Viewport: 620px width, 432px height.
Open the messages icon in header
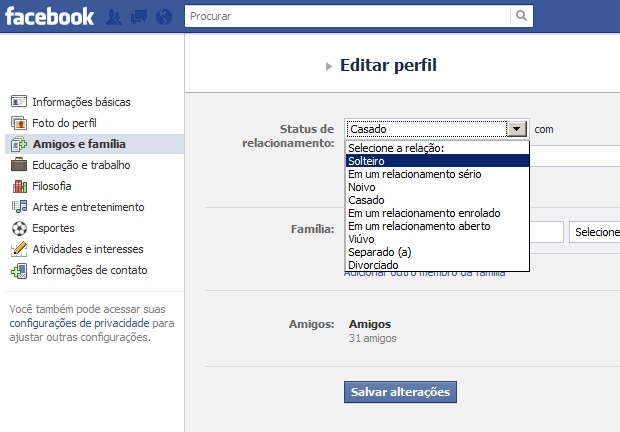tap(139, 17)
